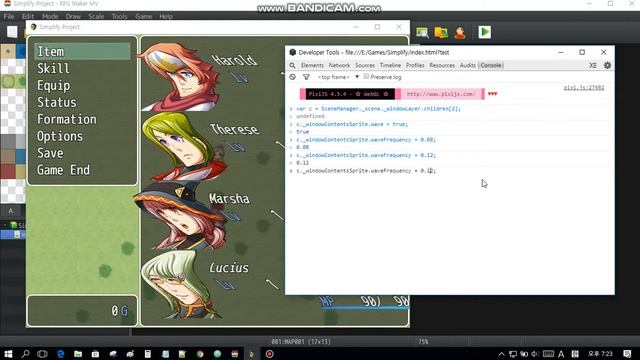Switch to the Profiles tab

[415, 65]
